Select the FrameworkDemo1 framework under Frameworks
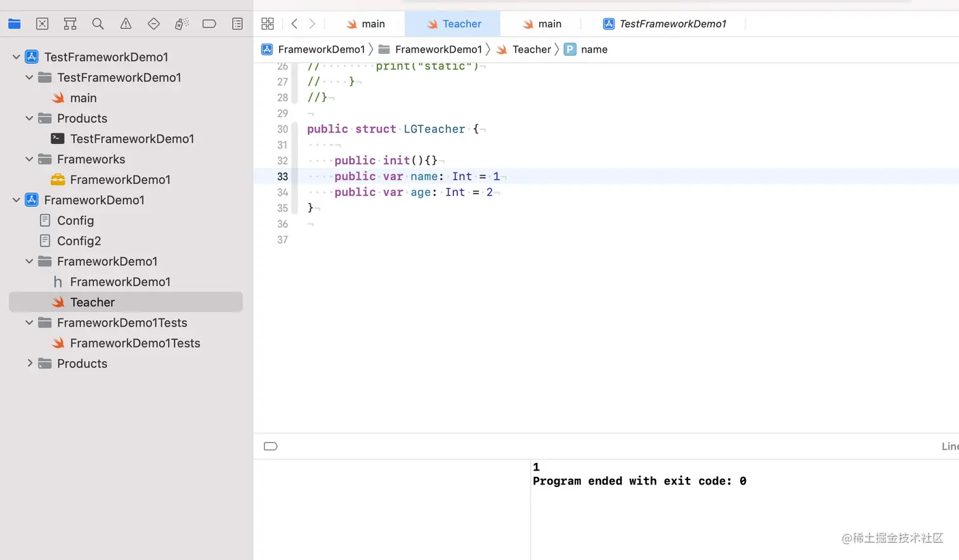This screenshot has height=560, width=959. pos(120,179)
